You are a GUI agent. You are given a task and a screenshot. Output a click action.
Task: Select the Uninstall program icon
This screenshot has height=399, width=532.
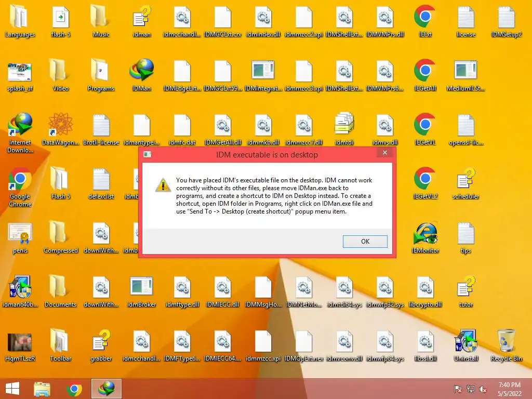465,341
